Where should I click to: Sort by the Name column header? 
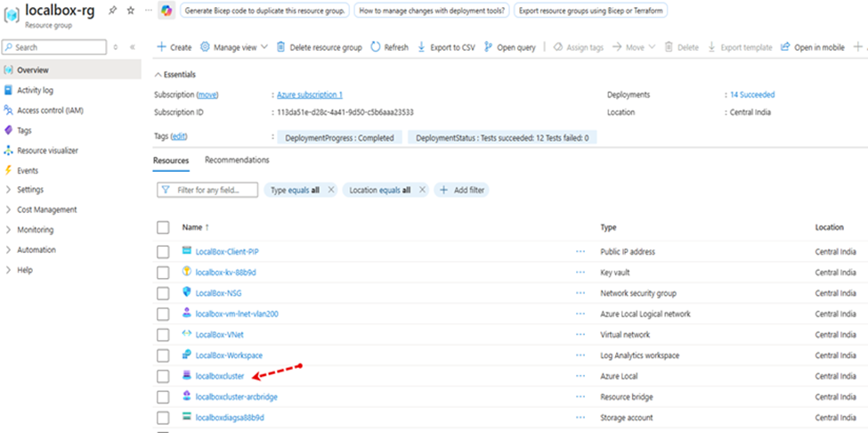point(196,227)
